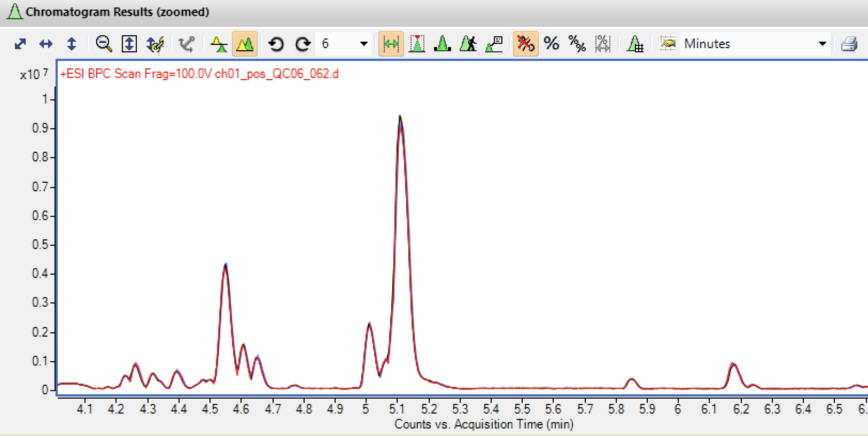Viewport: 868px width, 436px height.
Task: Click the zoom out magnifier icon
Action: click(x=103, y=44)
